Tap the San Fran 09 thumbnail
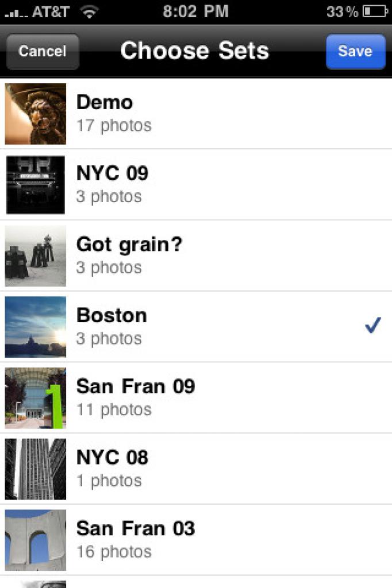The image size is (392, 588). (35, 398)
